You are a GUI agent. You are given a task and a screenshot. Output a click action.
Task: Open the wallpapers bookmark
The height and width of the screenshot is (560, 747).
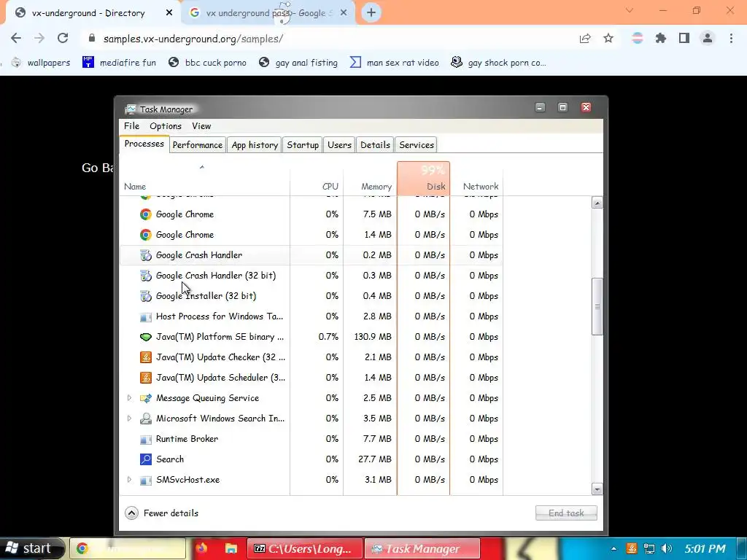coord(41,63)
